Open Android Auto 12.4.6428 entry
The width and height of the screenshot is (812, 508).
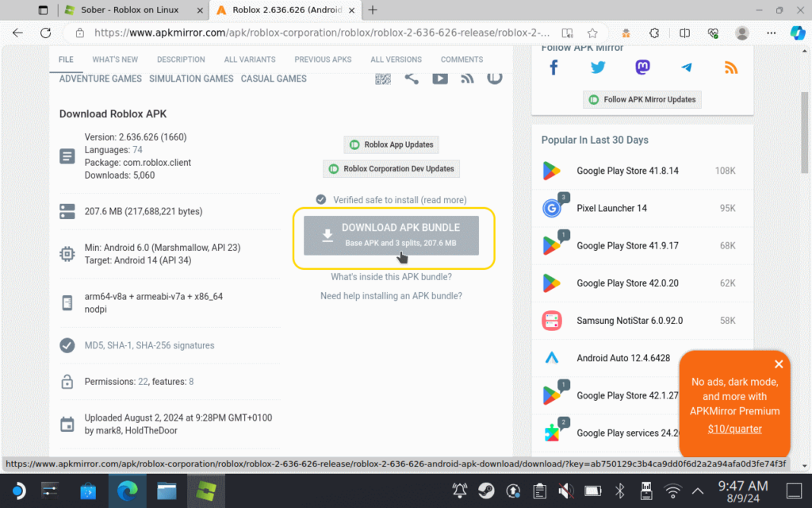pyautogui.click(x=623, y=358)
